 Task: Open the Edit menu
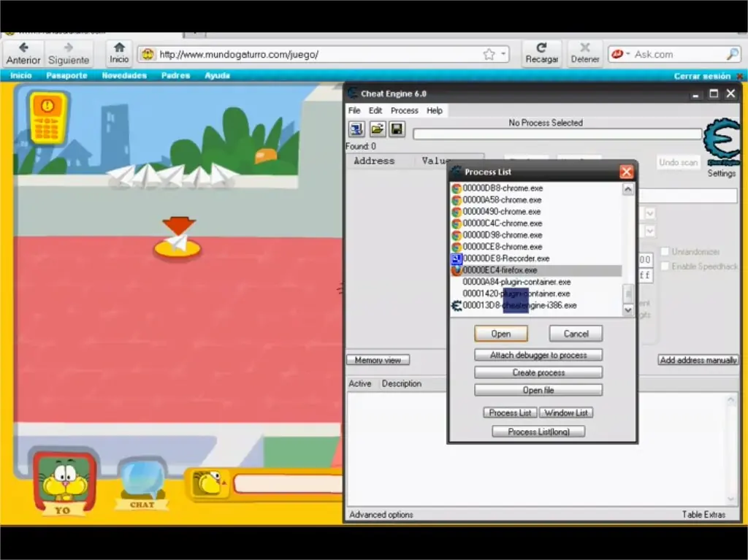pos(375,111)
